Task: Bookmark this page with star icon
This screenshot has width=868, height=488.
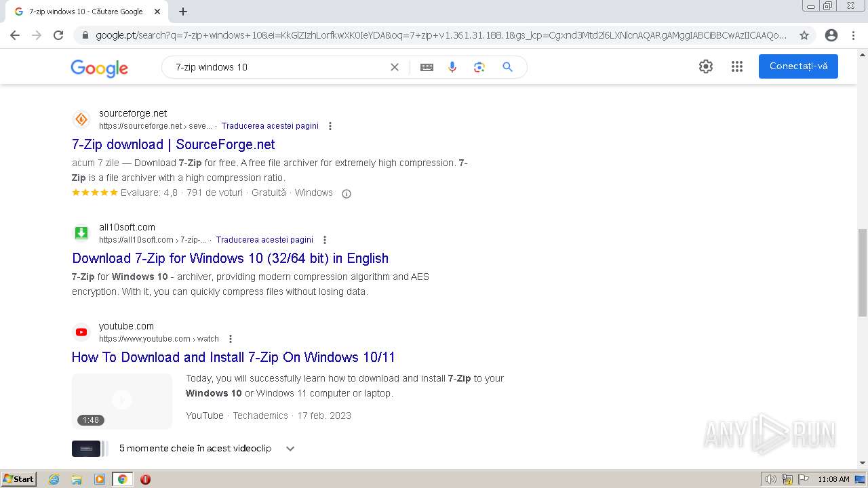Action: pos(804,35)
